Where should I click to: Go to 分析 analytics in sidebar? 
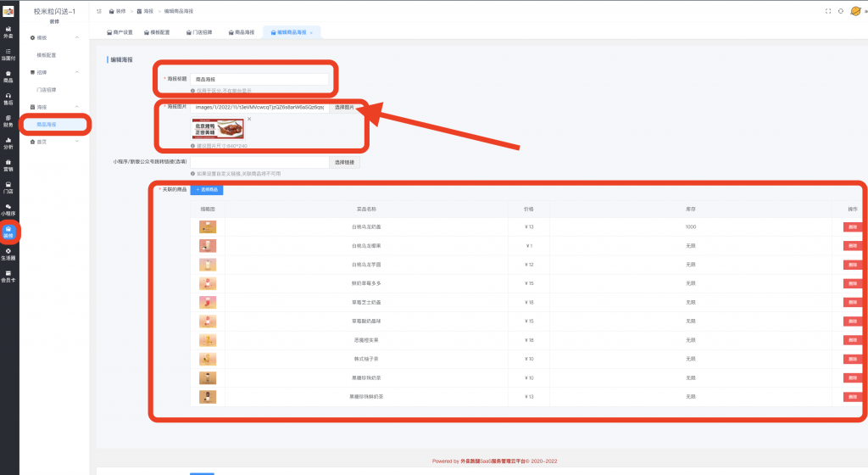[x=8, y=142]
